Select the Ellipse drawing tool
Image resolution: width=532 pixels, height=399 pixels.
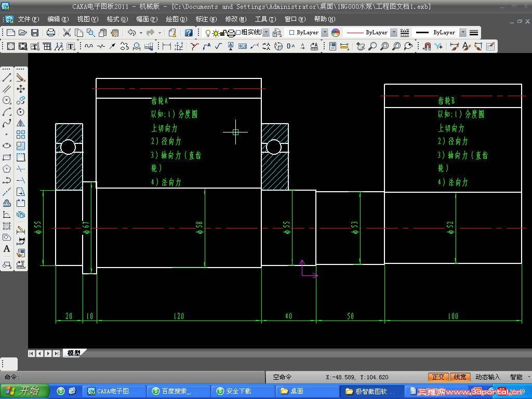click(x=7, y=146)
